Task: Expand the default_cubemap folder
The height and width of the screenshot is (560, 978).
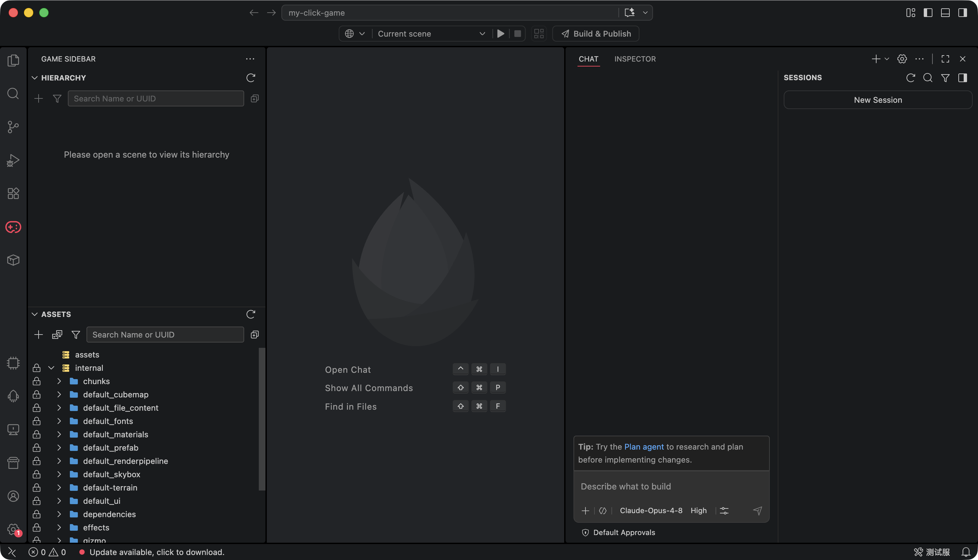Action: click(59, 395)
